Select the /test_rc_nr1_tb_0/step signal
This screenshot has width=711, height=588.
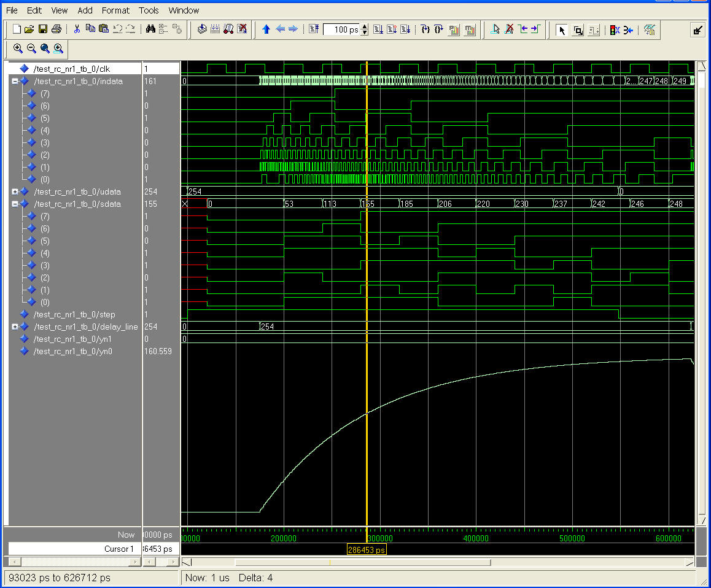pyautogui.click(x=75, y=314)
